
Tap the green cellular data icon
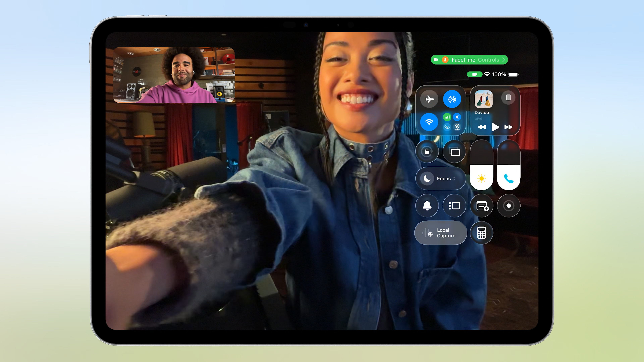click(x=447, y=117)
